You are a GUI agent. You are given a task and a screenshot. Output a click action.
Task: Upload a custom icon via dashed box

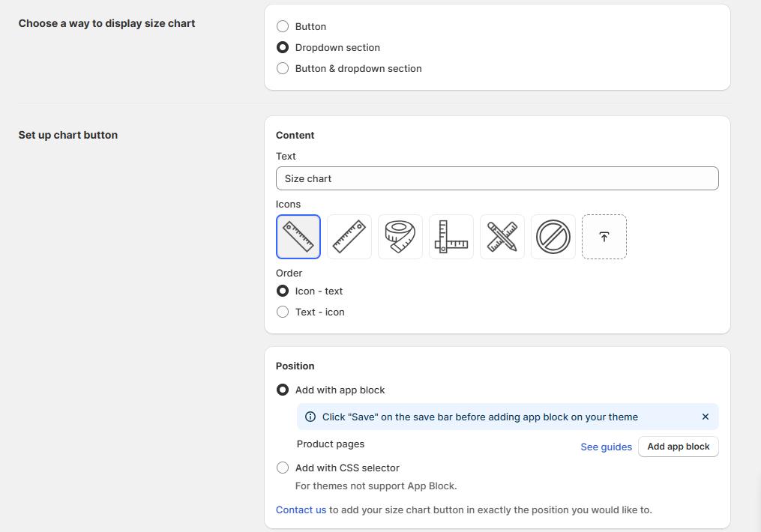[x=604, y=237]
